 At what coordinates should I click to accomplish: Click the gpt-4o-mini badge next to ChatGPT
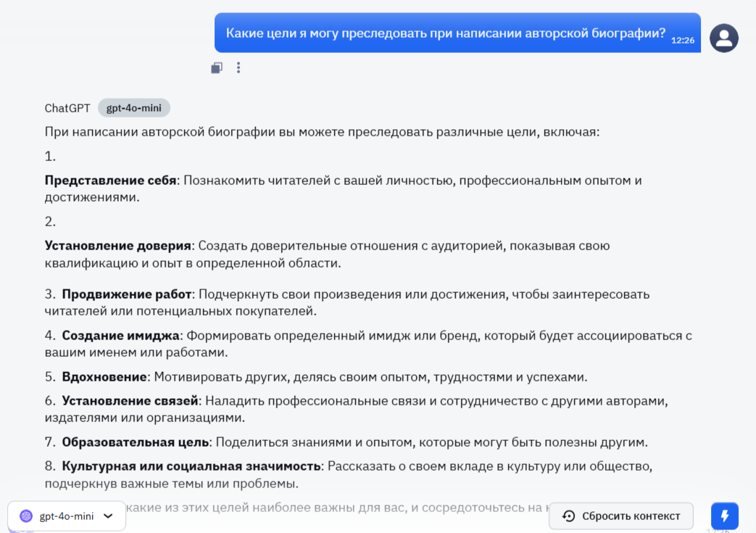pos(133,108)
